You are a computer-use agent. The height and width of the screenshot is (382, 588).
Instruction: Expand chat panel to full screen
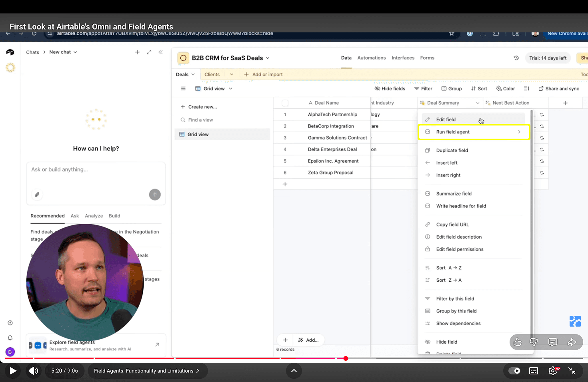point(149,52)
